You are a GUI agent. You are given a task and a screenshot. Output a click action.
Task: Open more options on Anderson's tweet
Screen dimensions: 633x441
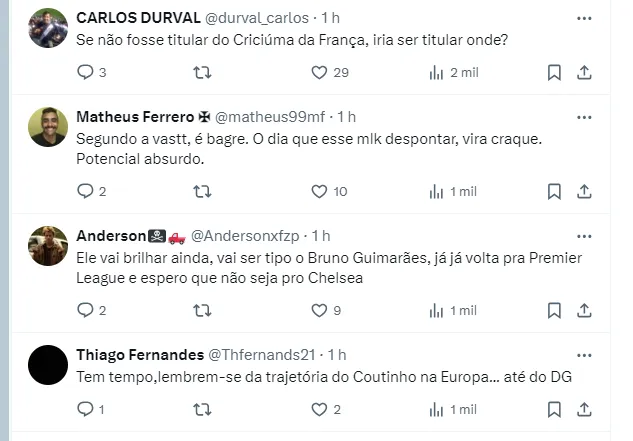pos(583,236)
